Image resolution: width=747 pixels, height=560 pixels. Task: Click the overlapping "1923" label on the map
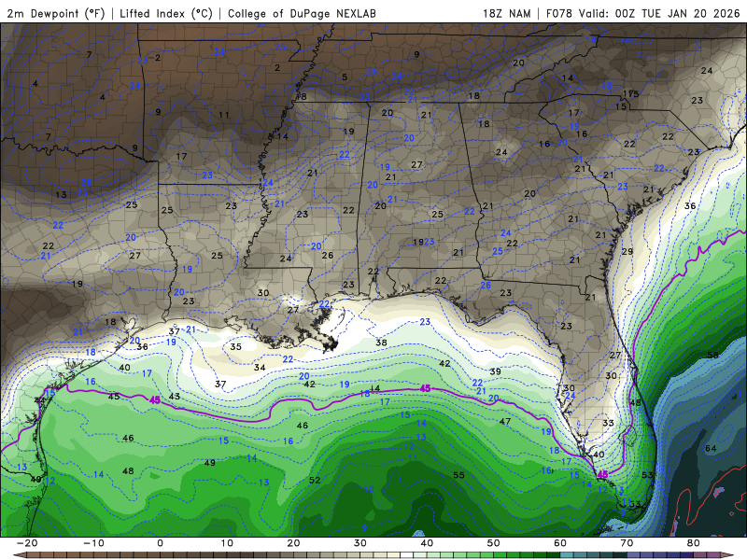coord(424,242)
